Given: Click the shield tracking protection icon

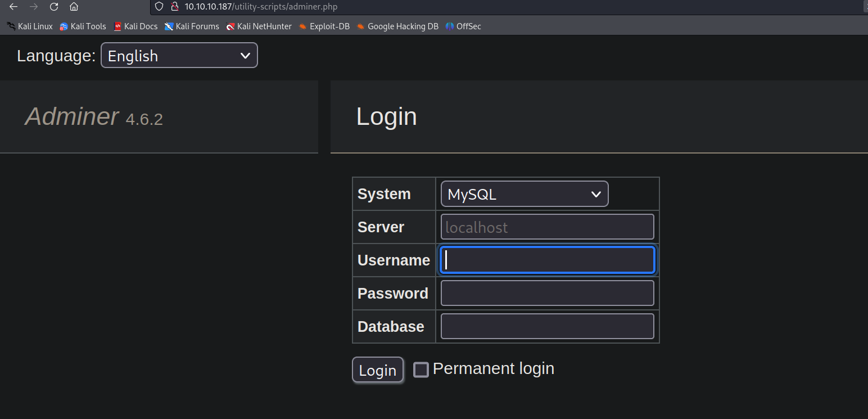Looking at the screenshot, I should pyautogui.click(x=159, y=7).
